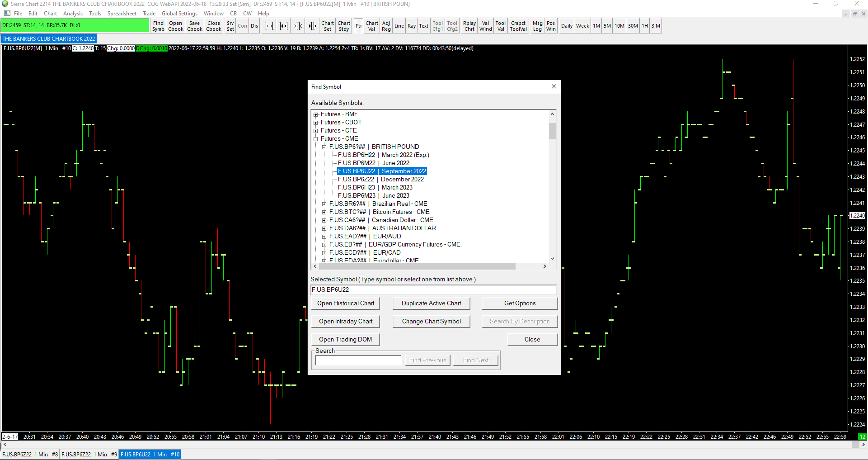The image size is (868, 460).
Task: Switch chart to the 30M timeframe
Action: point(633,26)
